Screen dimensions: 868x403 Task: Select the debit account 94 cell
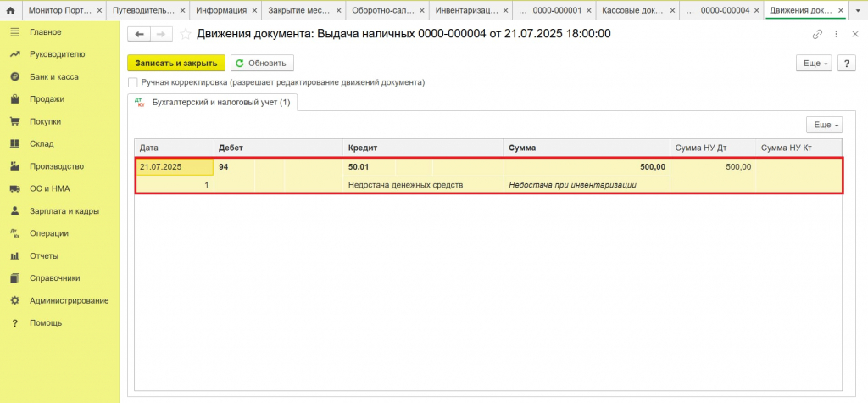pyautogui.click(x=235, y=167)
